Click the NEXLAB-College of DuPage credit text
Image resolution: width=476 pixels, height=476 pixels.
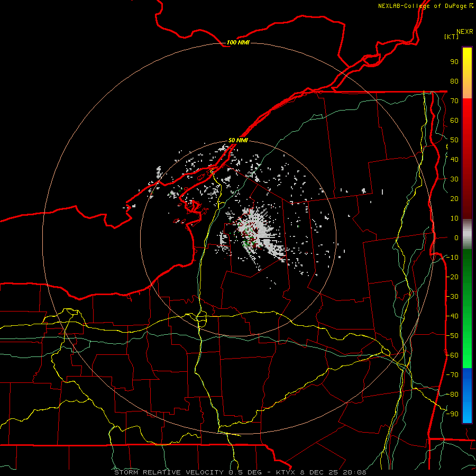[x=426, y=6]
